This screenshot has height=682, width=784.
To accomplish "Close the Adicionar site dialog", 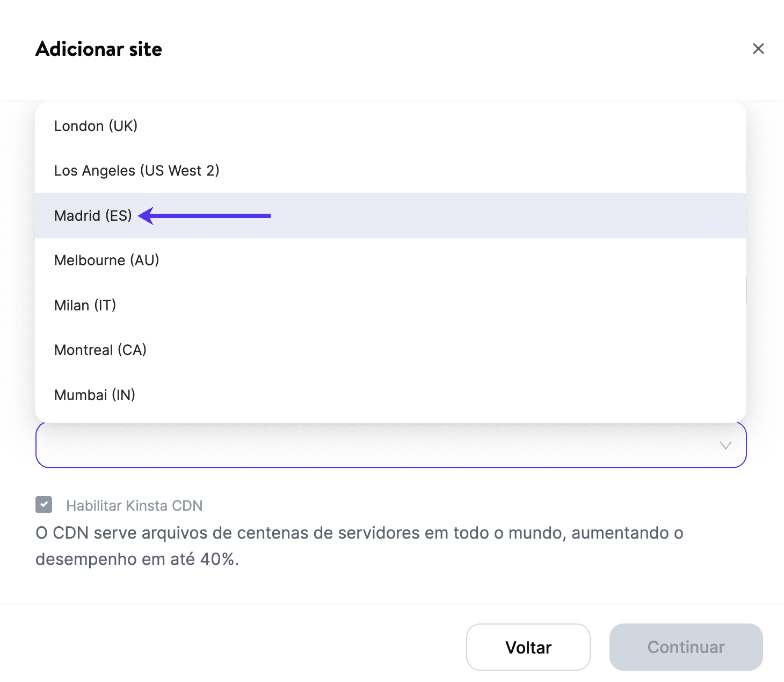I will click(758, 49).
